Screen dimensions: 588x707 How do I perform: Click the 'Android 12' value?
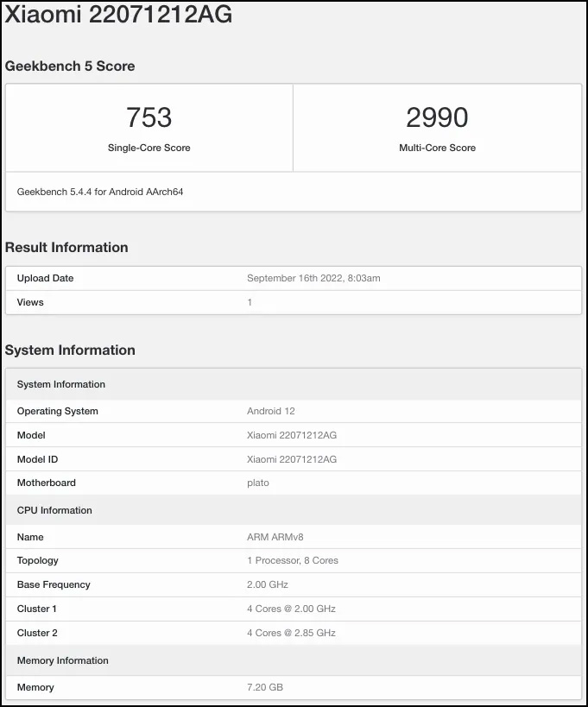tap(270, 411)
